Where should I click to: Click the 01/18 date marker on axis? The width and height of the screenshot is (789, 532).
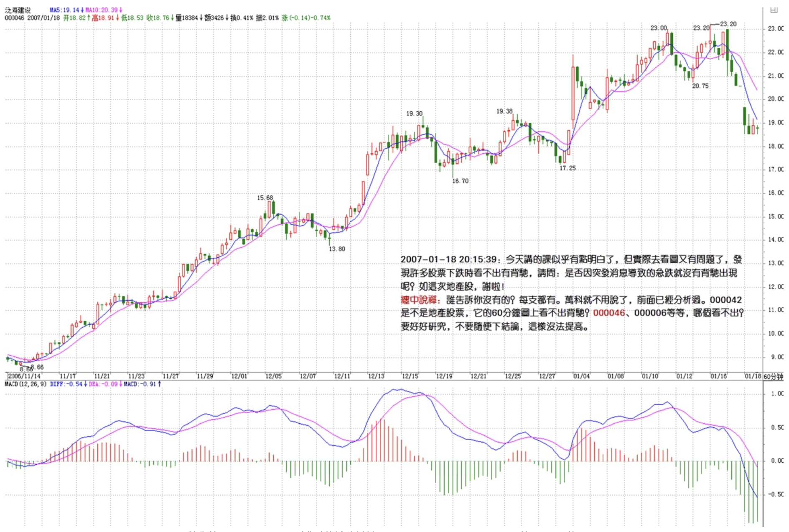(x=753, y=376)
